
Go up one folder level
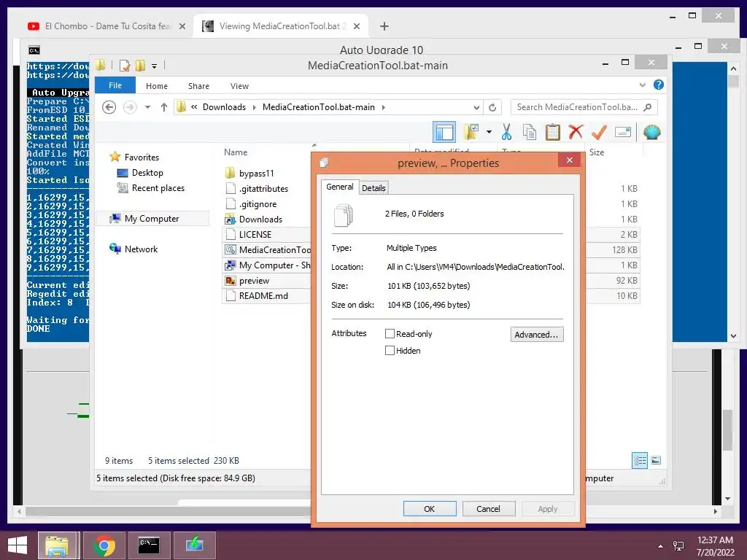(x=164, y=107)
